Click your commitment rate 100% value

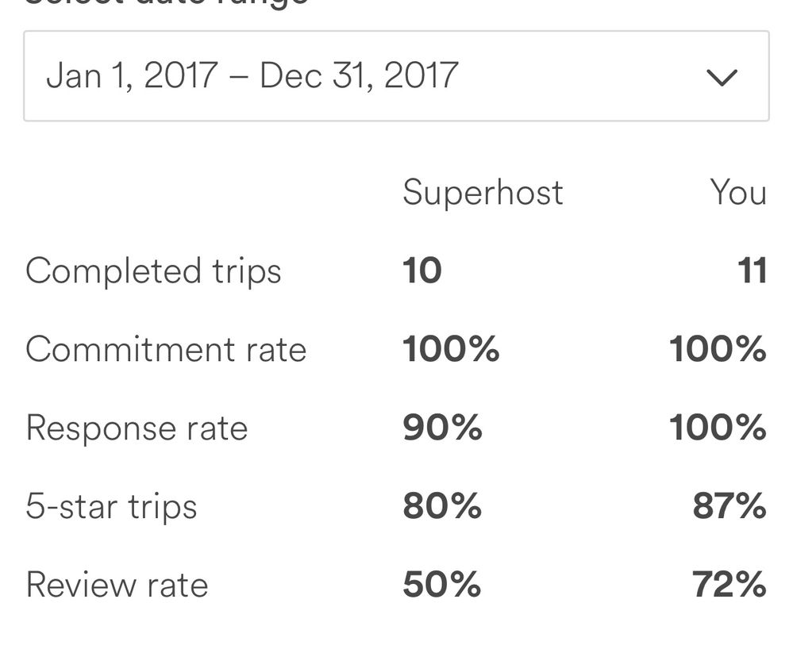pos(718,350)
